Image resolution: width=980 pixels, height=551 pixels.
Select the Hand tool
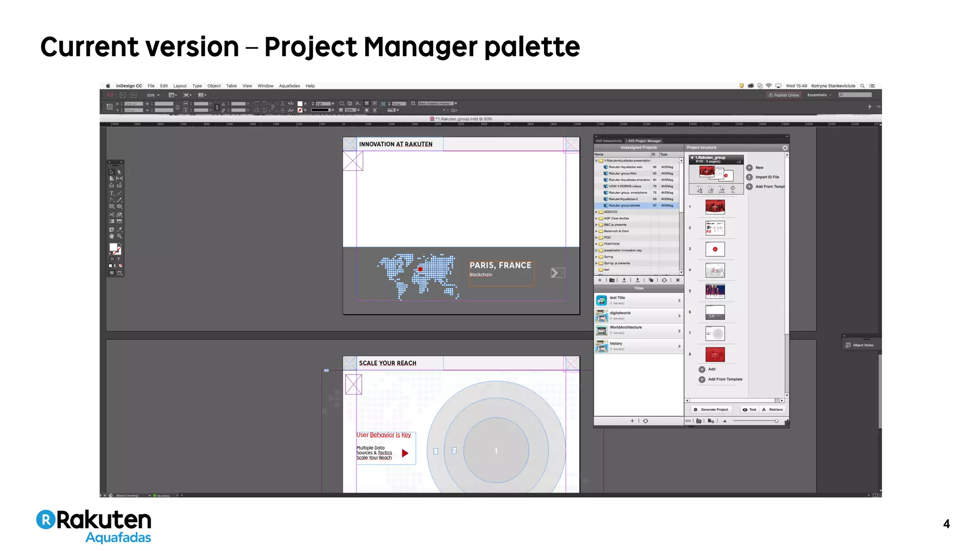111,236
